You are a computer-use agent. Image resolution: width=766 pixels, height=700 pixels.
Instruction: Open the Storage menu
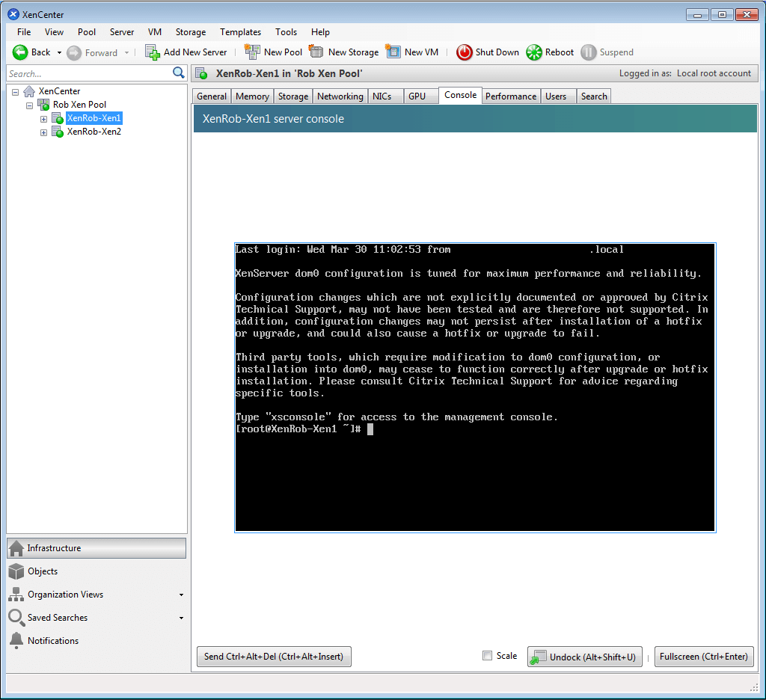coord(191,32)
